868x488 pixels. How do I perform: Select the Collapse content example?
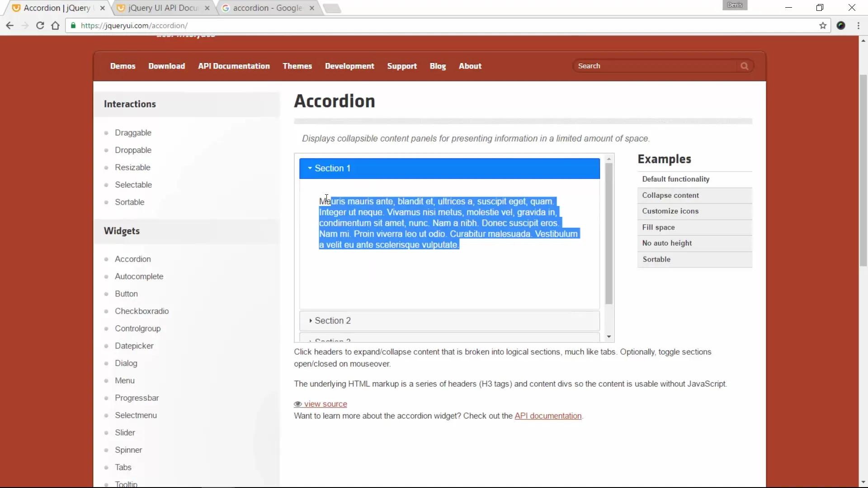pos(670,196)
